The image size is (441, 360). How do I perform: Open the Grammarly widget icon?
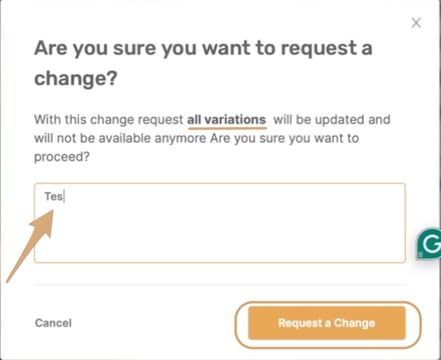(430, 244)
